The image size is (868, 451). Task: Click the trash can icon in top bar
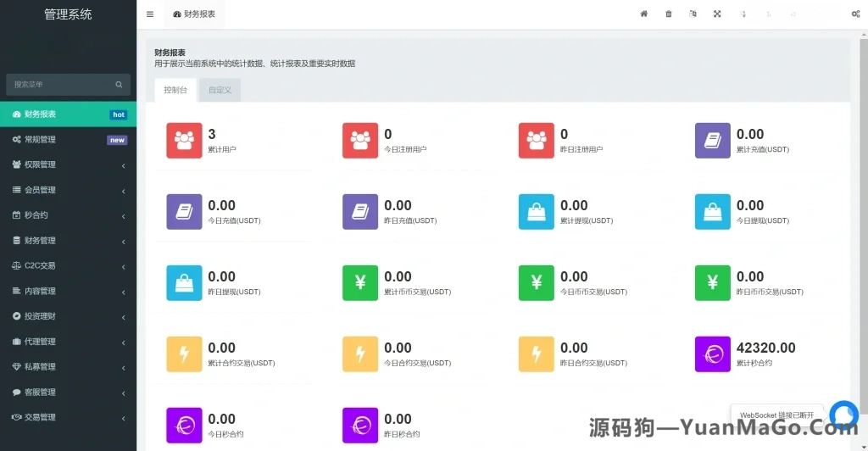tap(668, 14)
